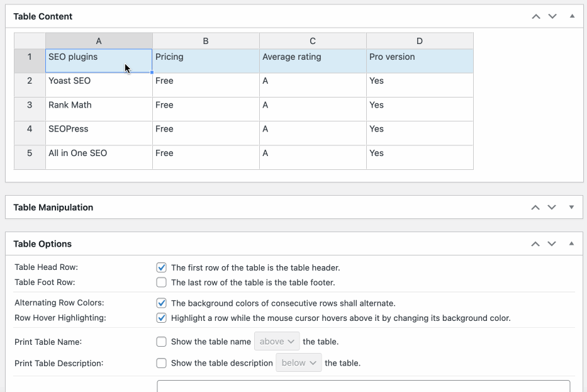Click the 'SEO plugins' cell
This screenshot has width=587, height=392.
pyautogui.click(x=99, y=60)
